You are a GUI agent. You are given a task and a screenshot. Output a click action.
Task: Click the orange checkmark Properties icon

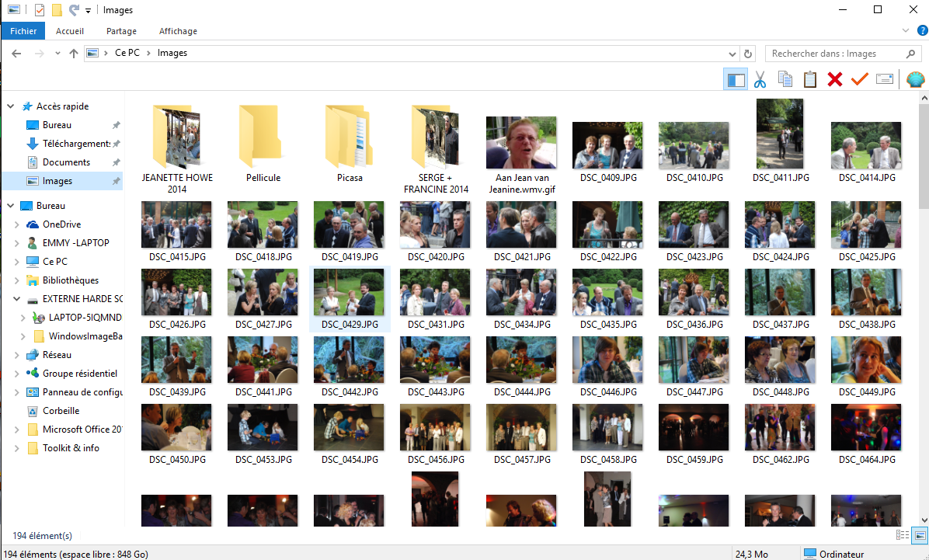click(x=860, y=78)
